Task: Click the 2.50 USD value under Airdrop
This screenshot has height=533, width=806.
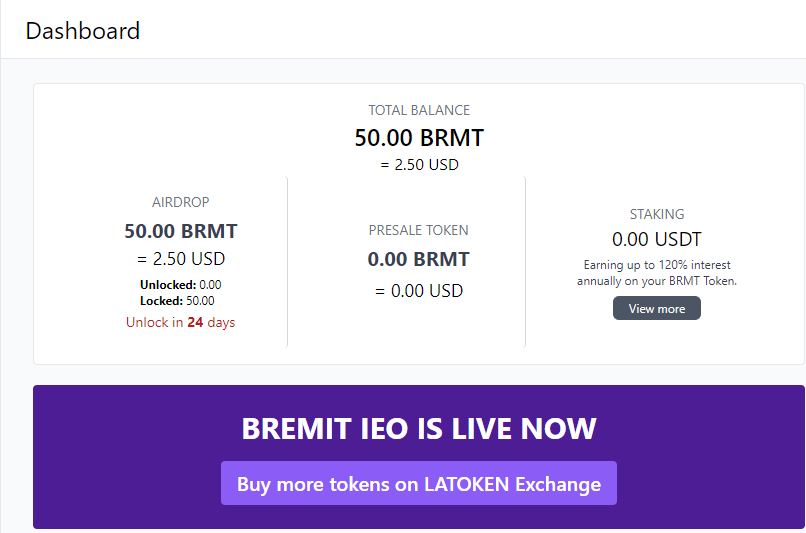Action: tap(181, 259)
